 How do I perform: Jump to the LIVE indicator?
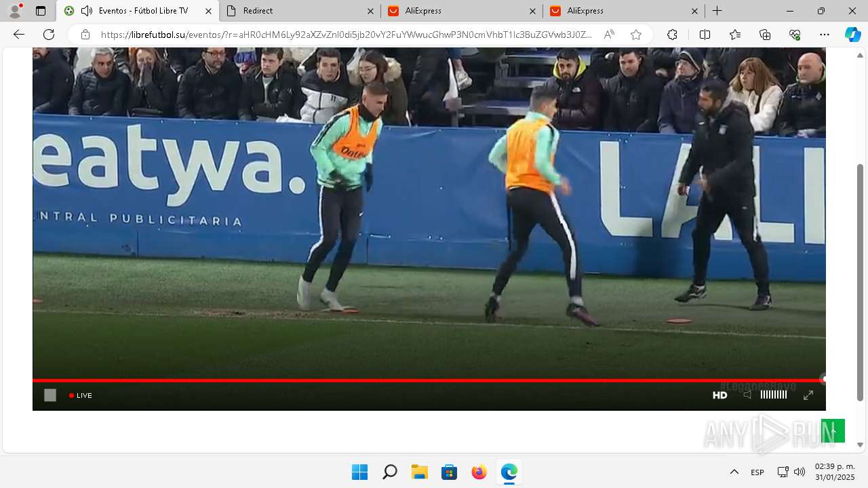81,395
